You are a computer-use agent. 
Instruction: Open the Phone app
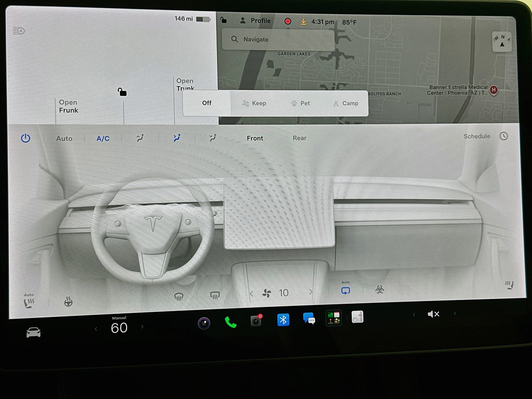coord(230,322)
